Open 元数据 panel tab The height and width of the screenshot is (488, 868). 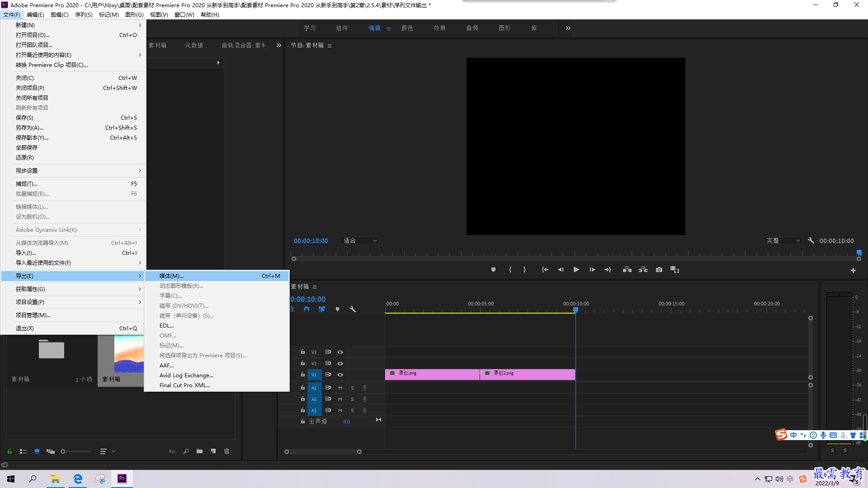194,45
